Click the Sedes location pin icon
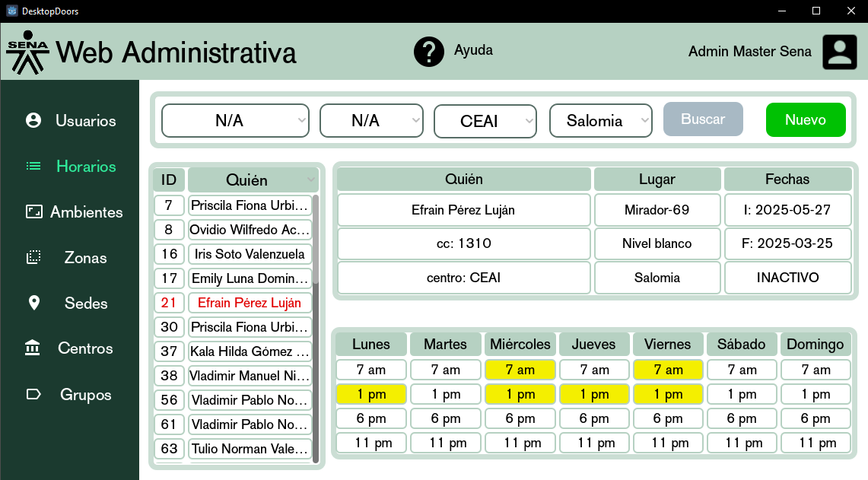The height and width of the screenshot is (480, 868). [33, 303]
